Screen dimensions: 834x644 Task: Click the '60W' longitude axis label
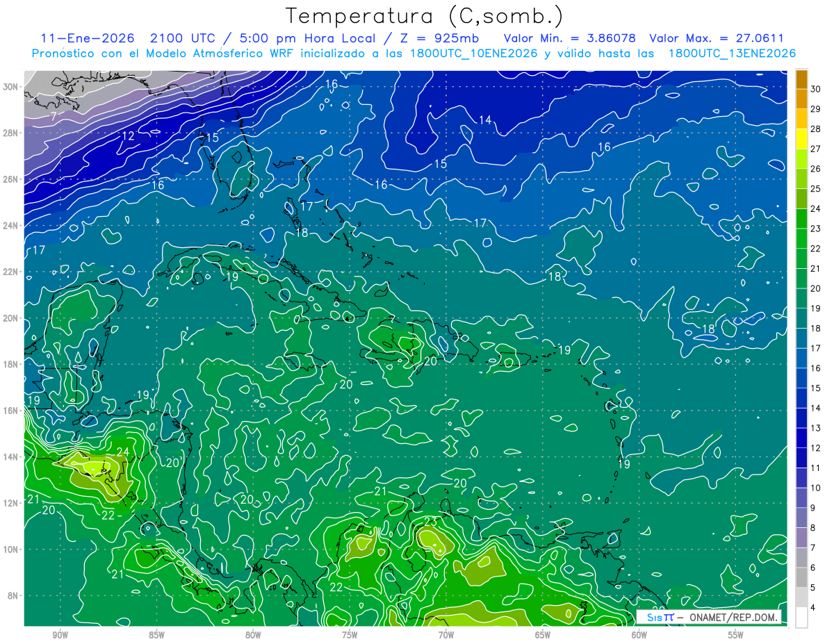(x=639, y=635)
